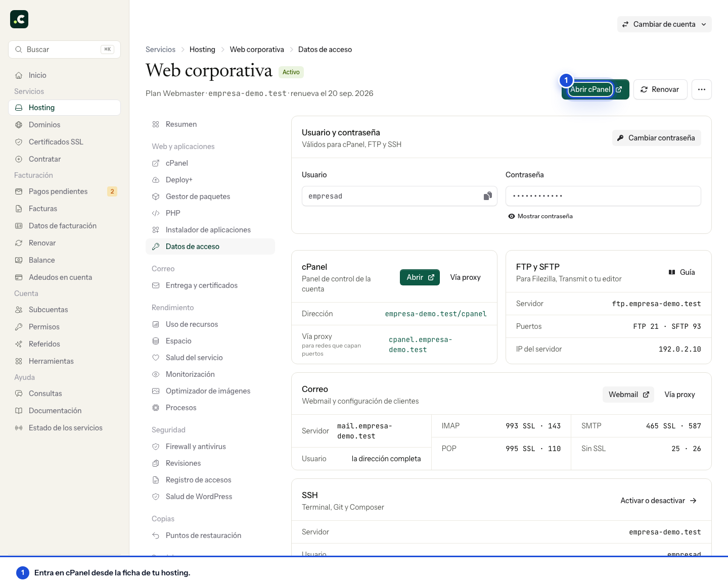Open Datos de facturación menu item
The height and width of the screenshot is (588, 728).
coord(65,226)
